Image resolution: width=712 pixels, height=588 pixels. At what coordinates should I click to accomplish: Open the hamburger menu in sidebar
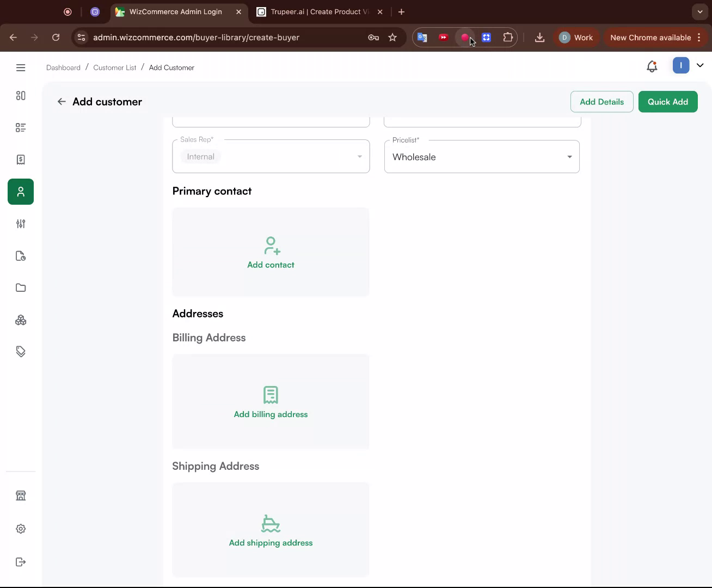(x=21, y=68)
